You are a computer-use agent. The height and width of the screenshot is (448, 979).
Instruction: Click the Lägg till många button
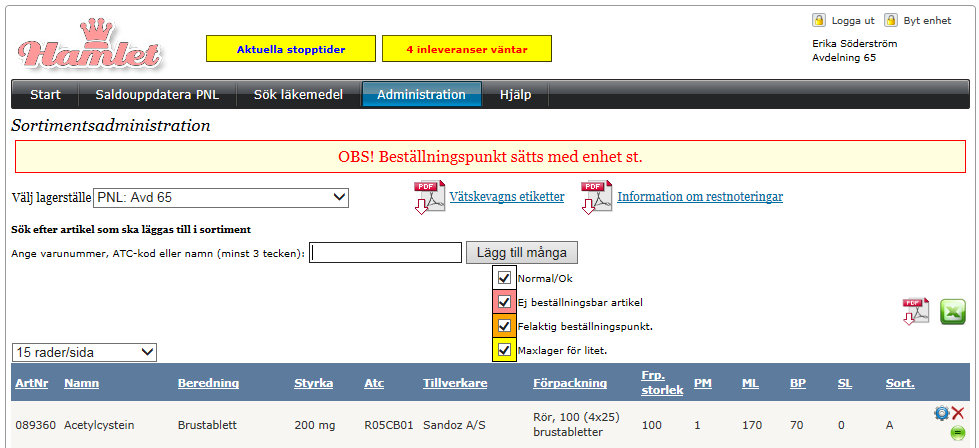[522, 253]
